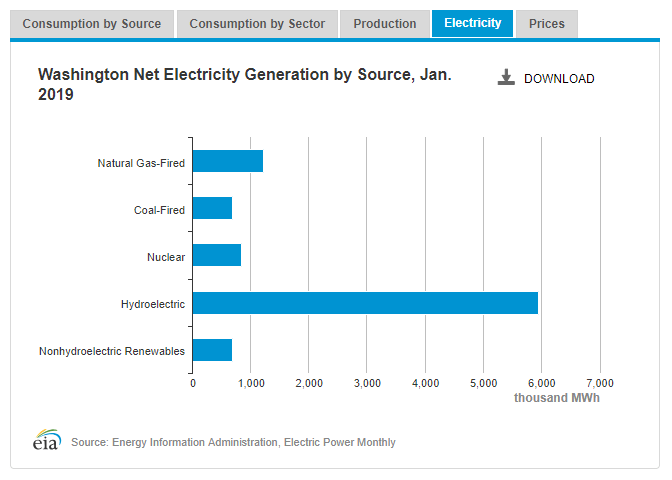
Task: Click the Natural Gas-Fired bar
Action: tap(227, 161)
